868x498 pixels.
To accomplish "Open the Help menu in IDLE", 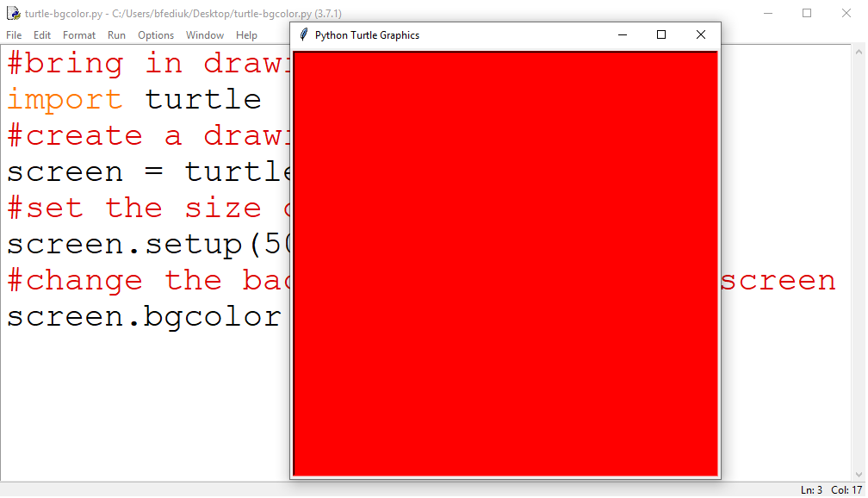I will pos(246,34).
